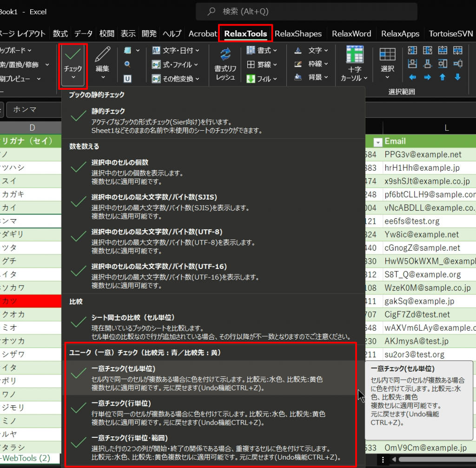Select the RelaxTools tab
The height and width of the screenshot is (468, 476).
coord(245,33)
